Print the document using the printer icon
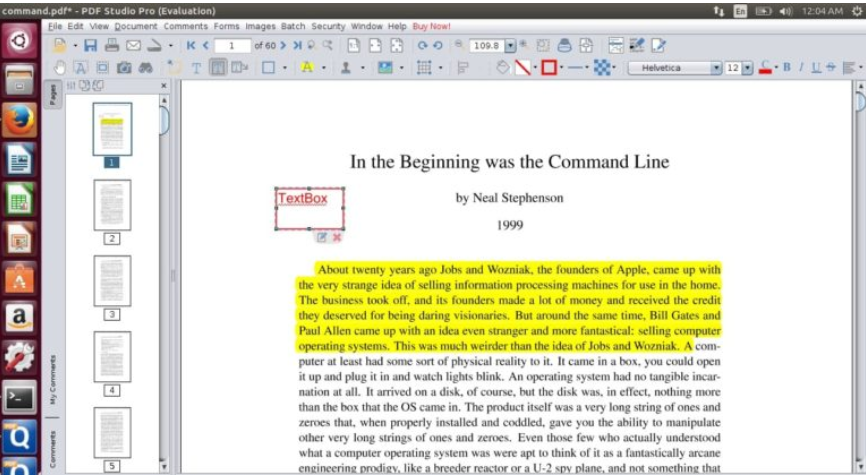Viewport: 866px width, 476px height. tap(112, 45)
